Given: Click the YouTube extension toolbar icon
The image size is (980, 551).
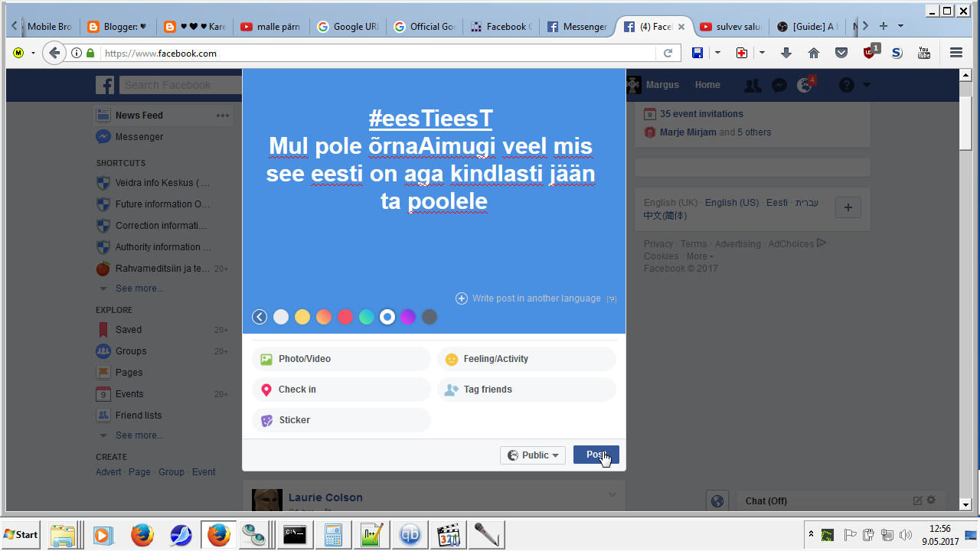Looking at the screenshot, I should click(924, 53).
